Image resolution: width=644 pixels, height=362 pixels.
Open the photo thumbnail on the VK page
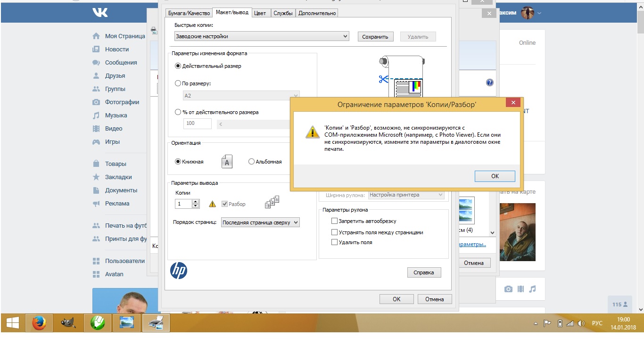point(518,232)
